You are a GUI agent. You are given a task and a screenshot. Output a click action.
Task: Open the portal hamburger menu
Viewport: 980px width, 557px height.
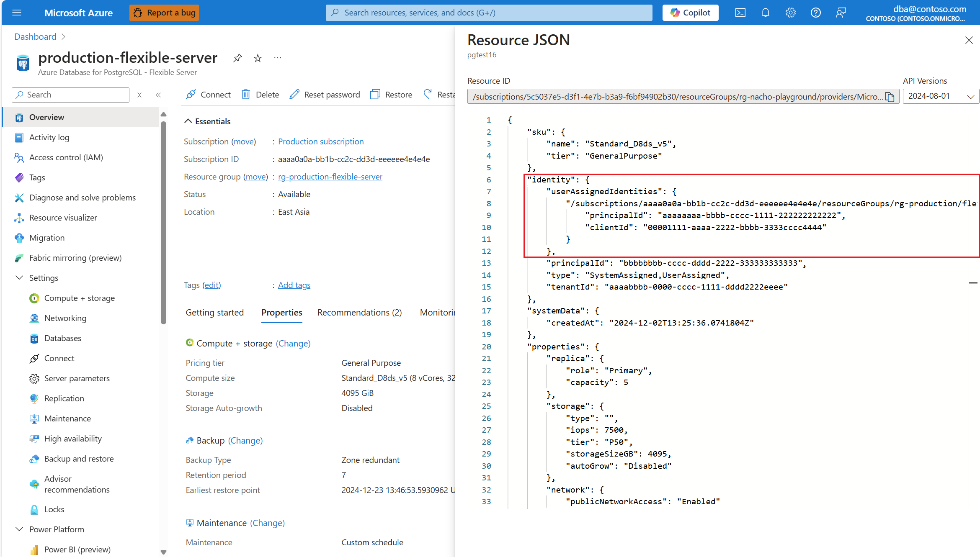click(17, 13)
